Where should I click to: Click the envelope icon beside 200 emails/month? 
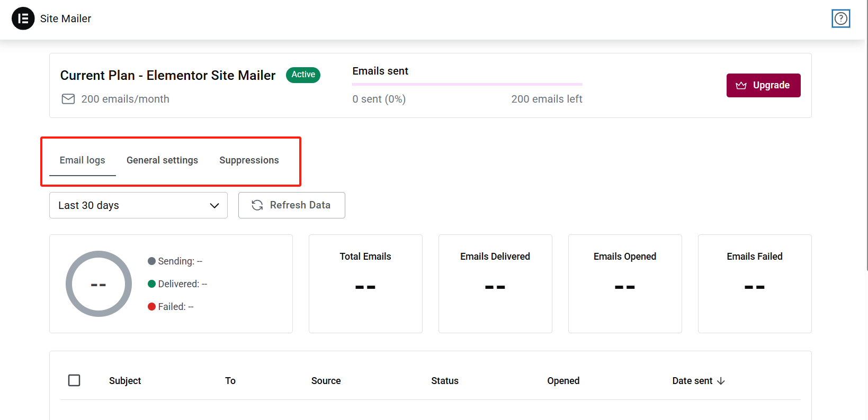pyautogui.click(x=68, y=99)
